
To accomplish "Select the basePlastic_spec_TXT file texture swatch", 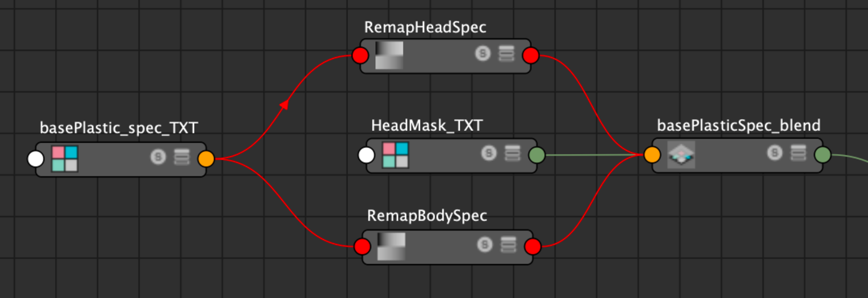I will [x=65, y=158].
